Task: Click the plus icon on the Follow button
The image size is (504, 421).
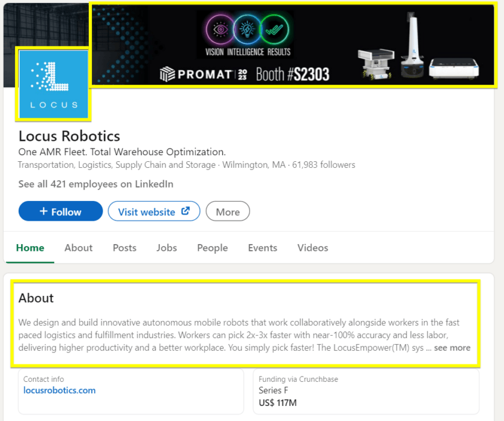Action: pos(45,211)
